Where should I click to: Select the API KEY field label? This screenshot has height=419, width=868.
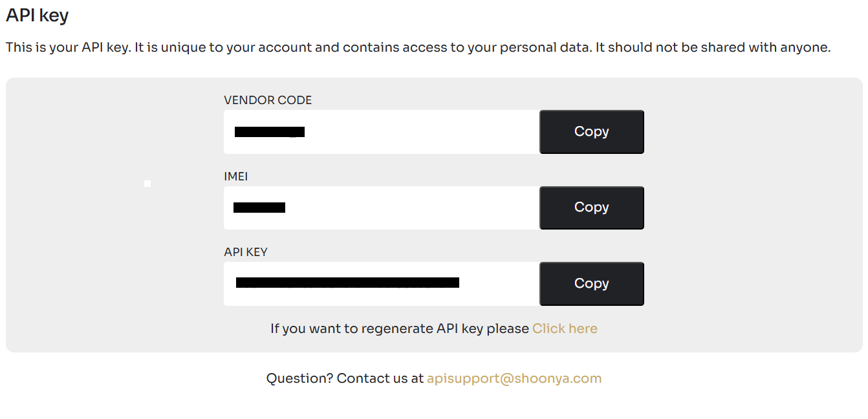[x=246, y=252]
